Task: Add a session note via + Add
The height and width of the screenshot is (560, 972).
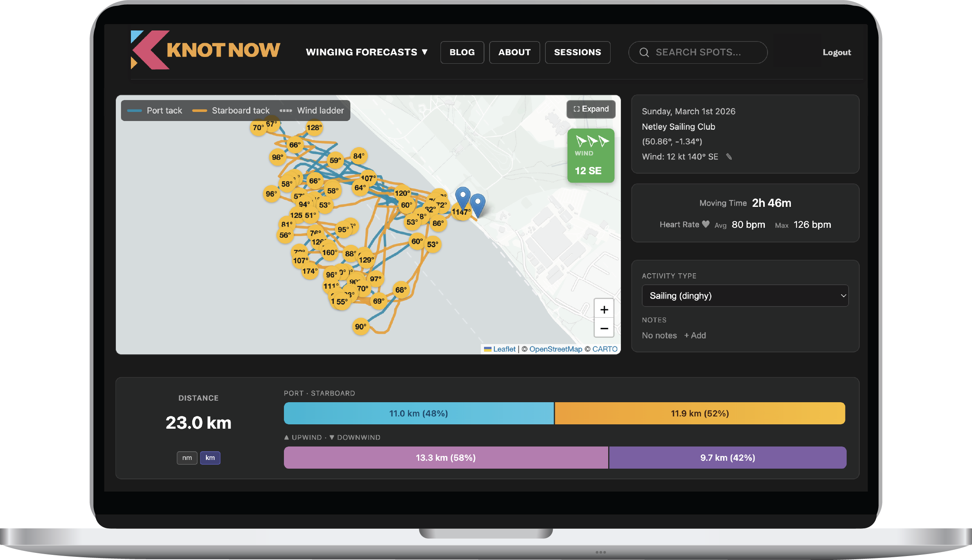Action: point(695,335)
